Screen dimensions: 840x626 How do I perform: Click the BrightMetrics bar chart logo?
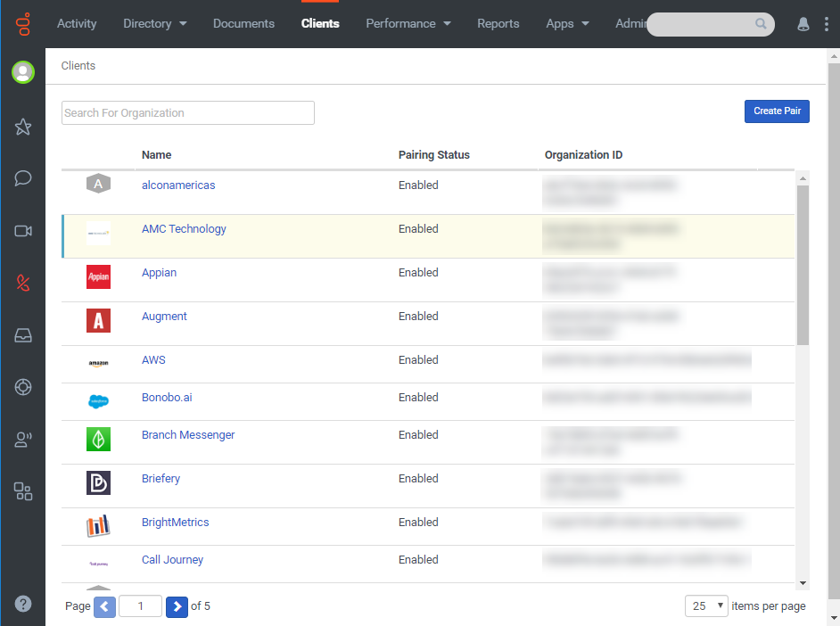99,526
